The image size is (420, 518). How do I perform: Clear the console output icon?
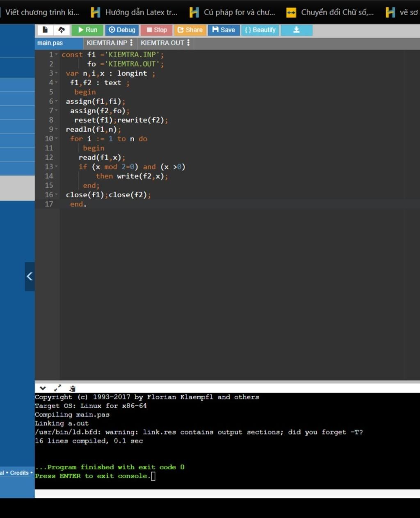point(72,388)
